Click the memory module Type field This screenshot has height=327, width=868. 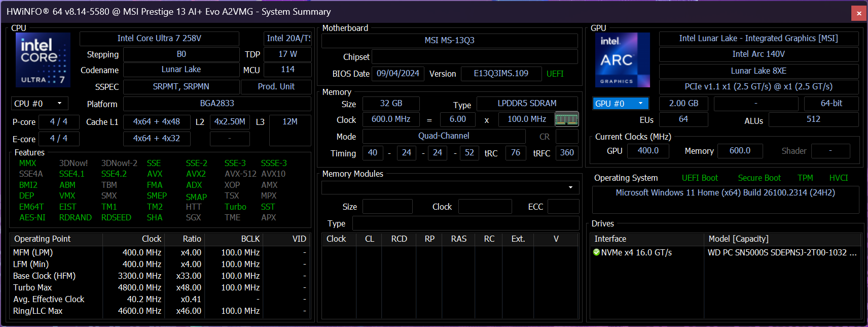pyautogui.click(x=465, y=223)
